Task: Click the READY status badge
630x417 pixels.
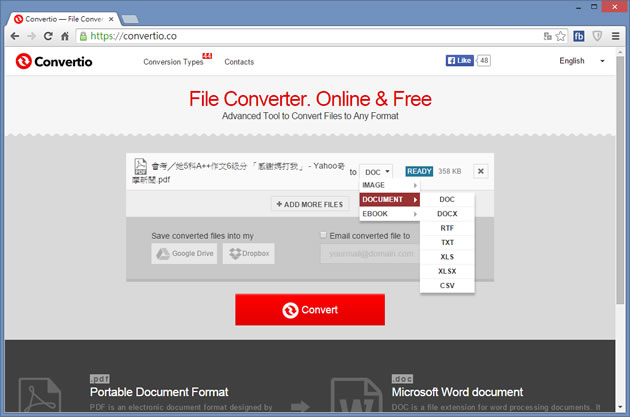Action: click(419, 172)
